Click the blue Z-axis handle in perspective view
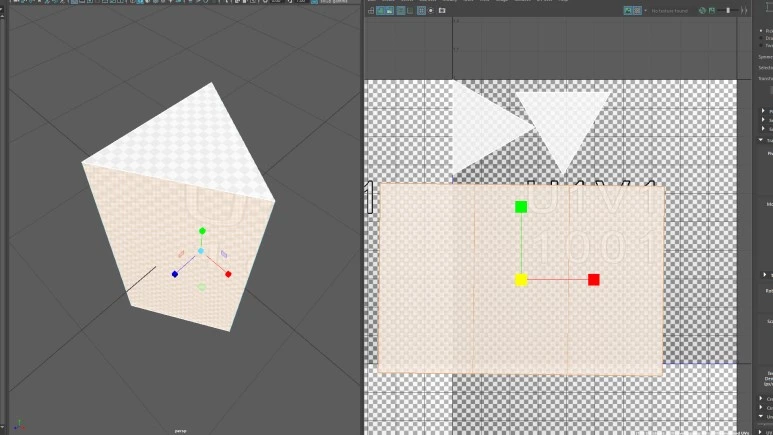The image size is (773, 435). (x=175, y=274)
